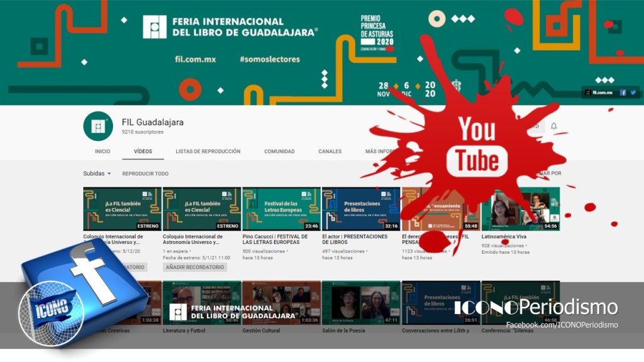Click the large YouTube splash logo
644x362 pixels.
point(477,146)
